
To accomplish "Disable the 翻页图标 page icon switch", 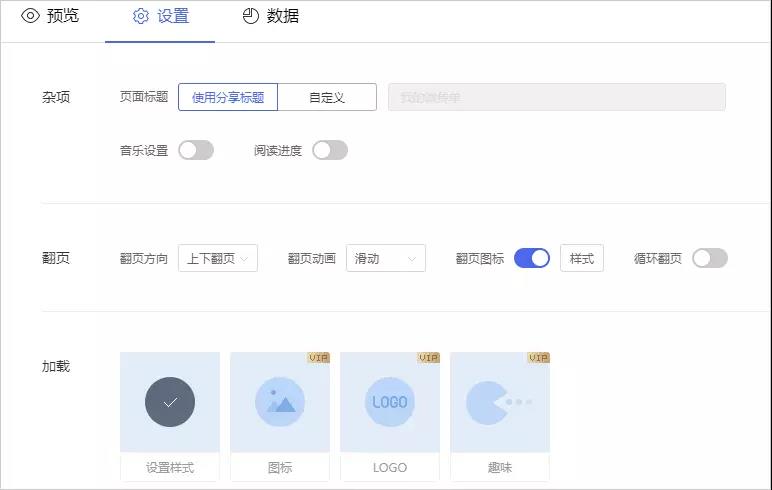I will point(532,258).
